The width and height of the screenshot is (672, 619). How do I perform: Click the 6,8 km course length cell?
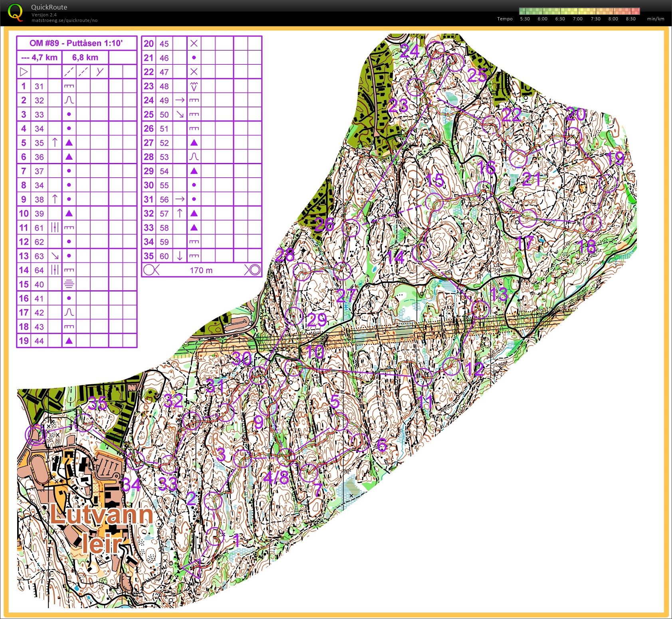[85, 58]
